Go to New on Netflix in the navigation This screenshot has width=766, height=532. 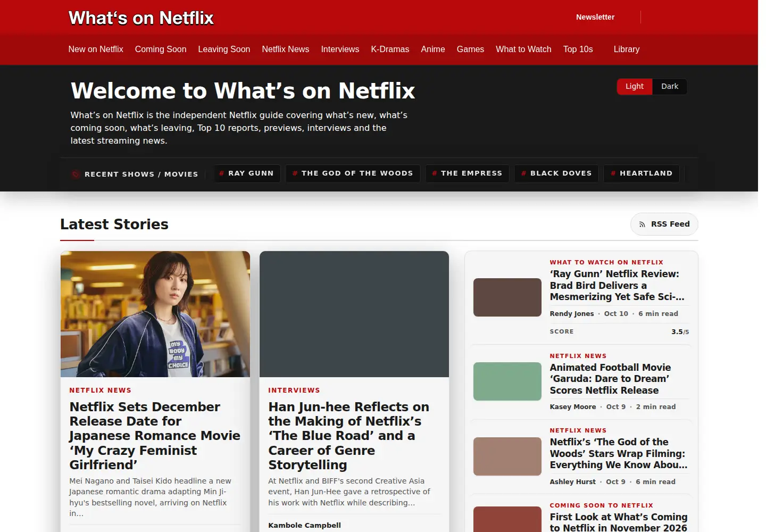96,49
